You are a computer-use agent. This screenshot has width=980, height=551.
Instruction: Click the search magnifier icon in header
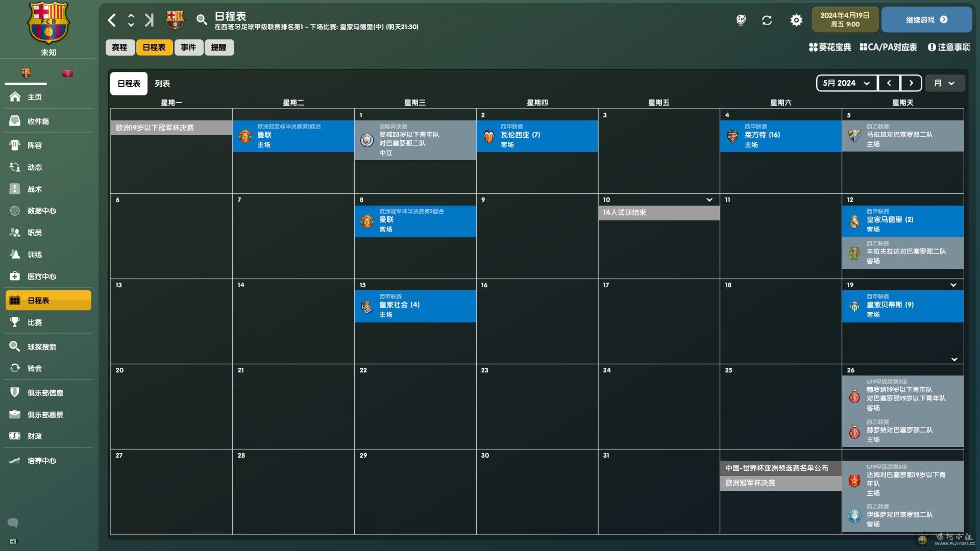(x=202, y=20)
